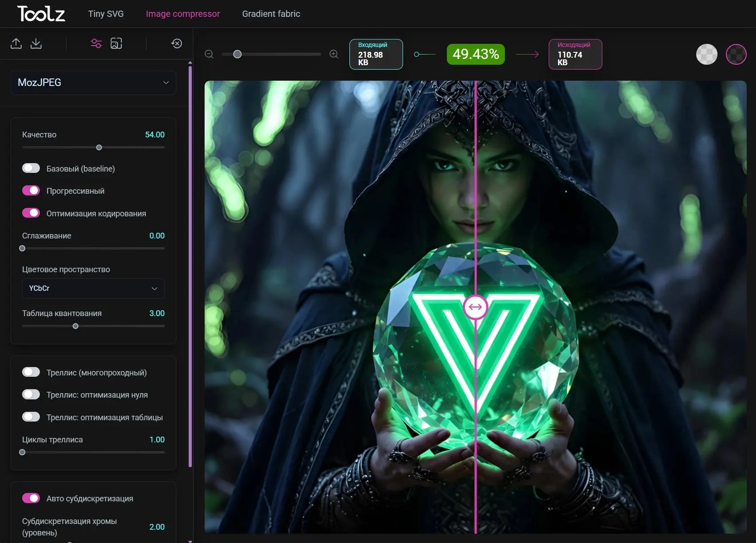The height and width of the screenshot is (543, 756).
Task: Click the settings panel vertical scrollbar
Action: point(190,266)
